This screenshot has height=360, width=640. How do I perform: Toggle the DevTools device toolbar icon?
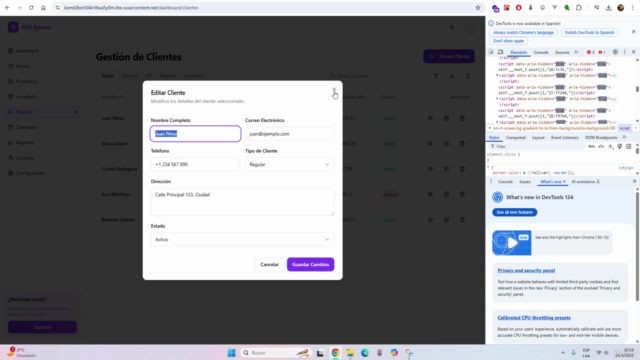(x=500, y=52)
